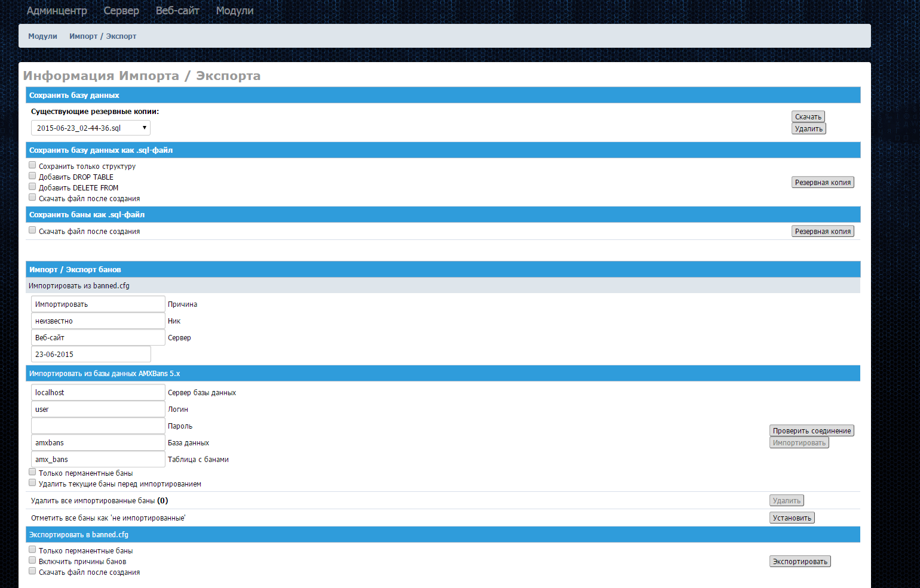The height and width of the screenshot is (588, 920).
Task: Open the Админцентр menu
Action: tap(57, 11)
